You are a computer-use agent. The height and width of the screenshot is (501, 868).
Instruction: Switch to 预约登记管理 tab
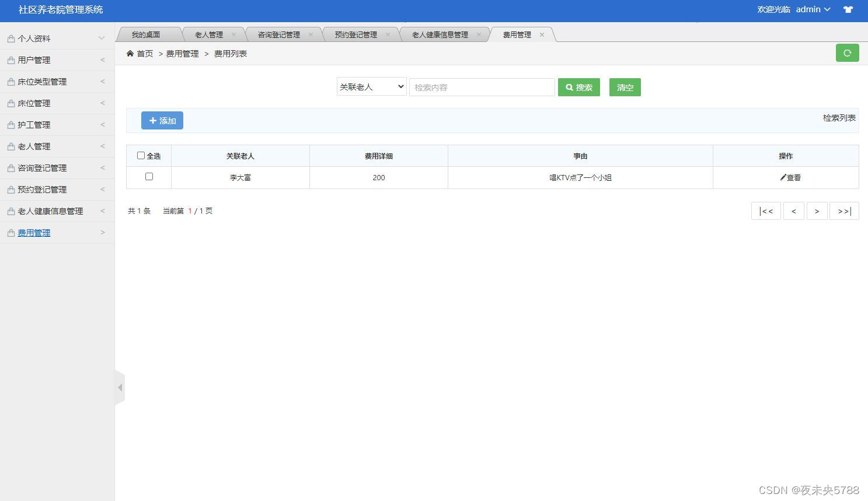click(x=356, y=34)
